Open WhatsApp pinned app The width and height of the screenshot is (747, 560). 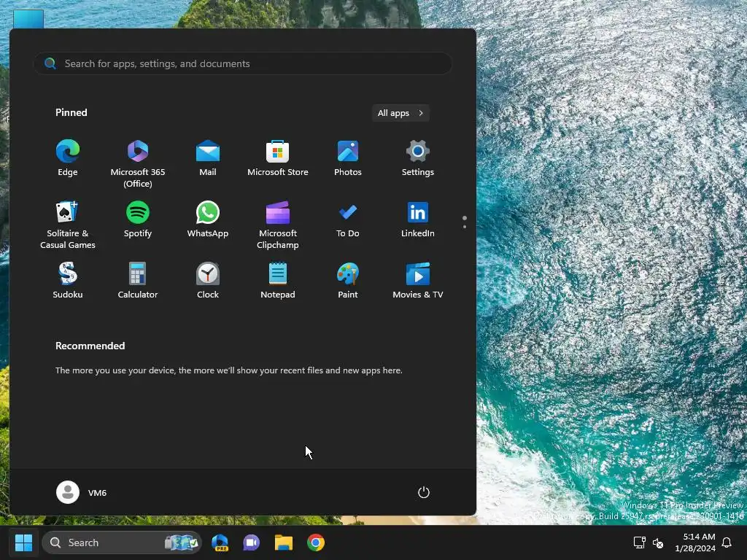coord(208,220)
